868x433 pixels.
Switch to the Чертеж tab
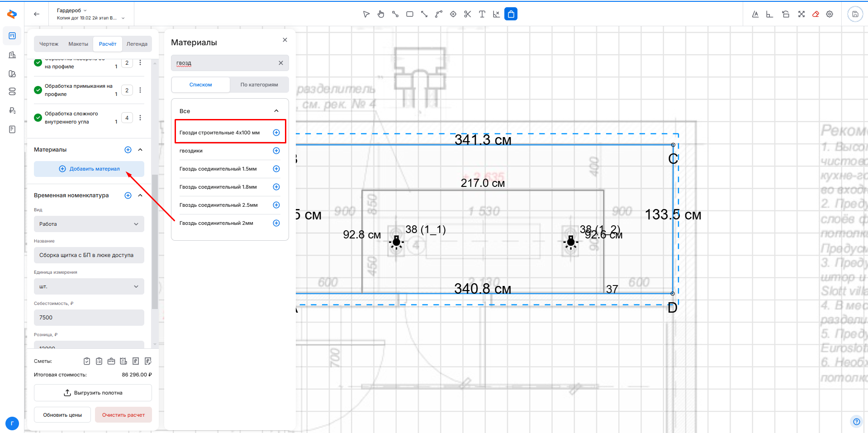click(x=49, y=44)
